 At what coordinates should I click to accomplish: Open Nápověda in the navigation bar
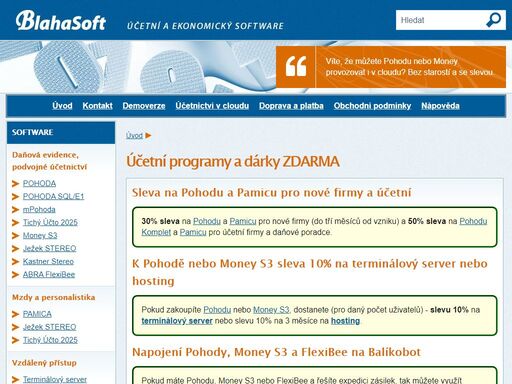[440, 106]
